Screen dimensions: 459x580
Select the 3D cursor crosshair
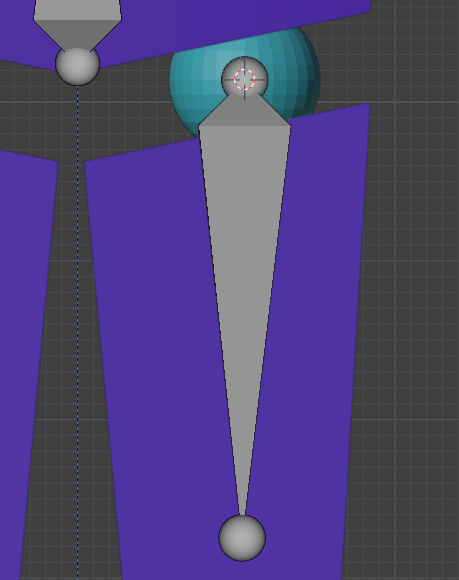point(244,80)
